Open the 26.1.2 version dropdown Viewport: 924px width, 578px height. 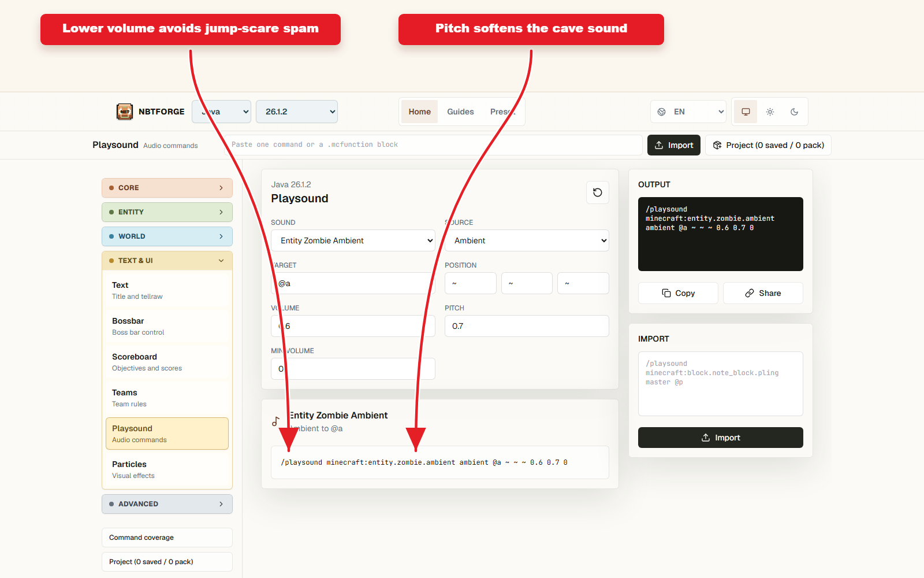(x=297, y=112)
